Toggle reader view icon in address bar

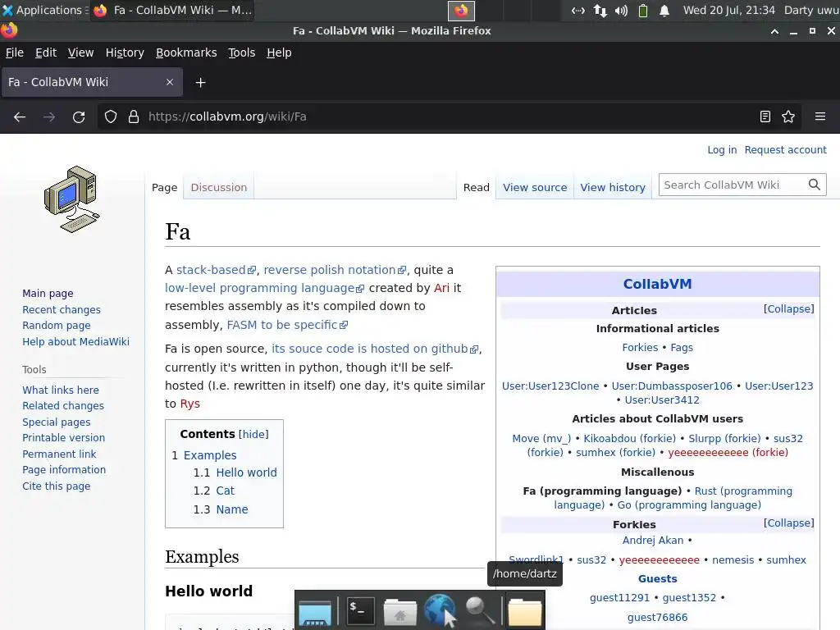765,116
